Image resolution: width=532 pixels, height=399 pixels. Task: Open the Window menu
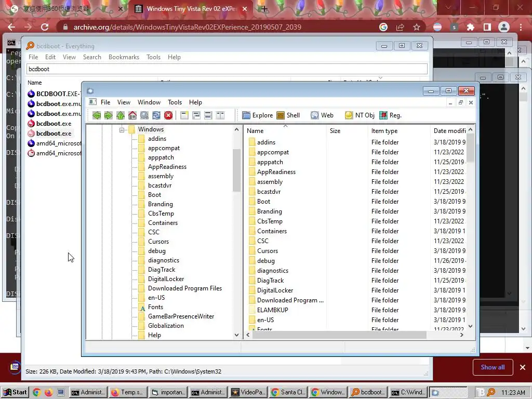tap(149, 102)
